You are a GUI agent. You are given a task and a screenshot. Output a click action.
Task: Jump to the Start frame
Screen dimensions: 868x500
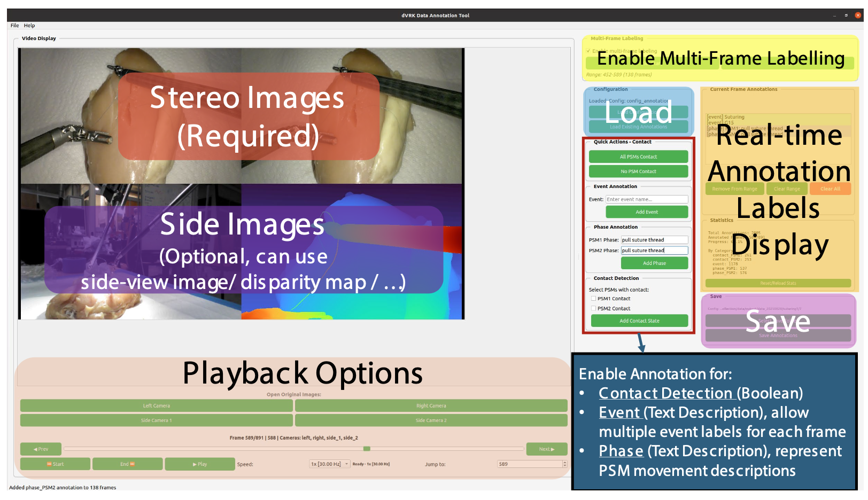click(55, 464)
